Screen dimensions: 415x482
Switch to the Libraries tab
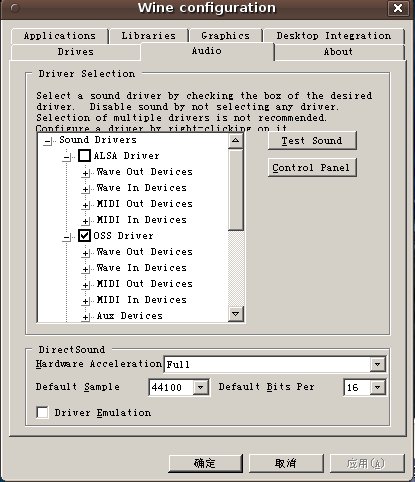[149, 36]
